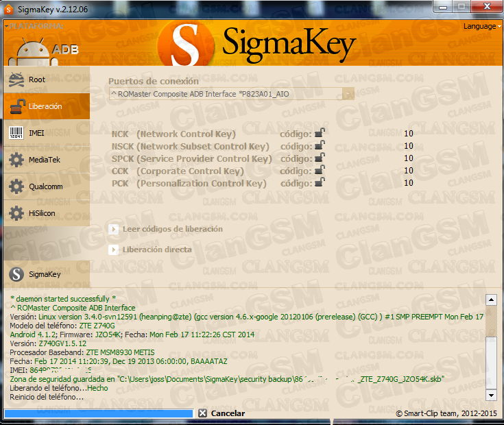Click 'SPCK (Service Provider Control Key)' label
This screenshot has height=425, width=504.
[191, 159]
